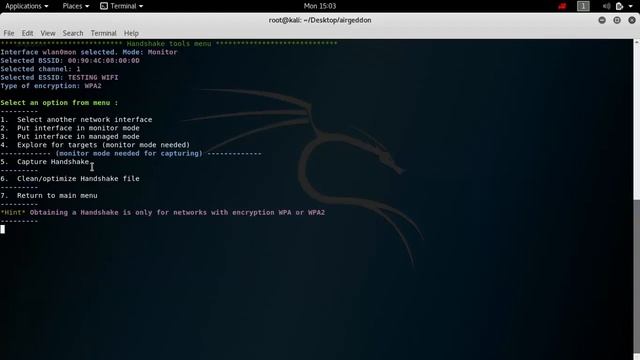
Task: Select the workspace switcher indicator 1
Action: 583,6
